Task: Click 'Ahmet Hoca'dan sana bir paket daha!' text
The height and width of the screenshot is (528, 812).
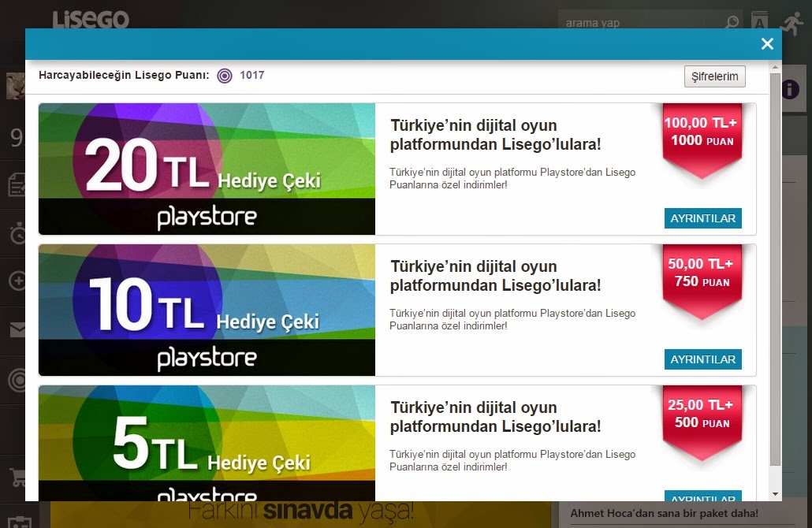Action: click(664, 514)
